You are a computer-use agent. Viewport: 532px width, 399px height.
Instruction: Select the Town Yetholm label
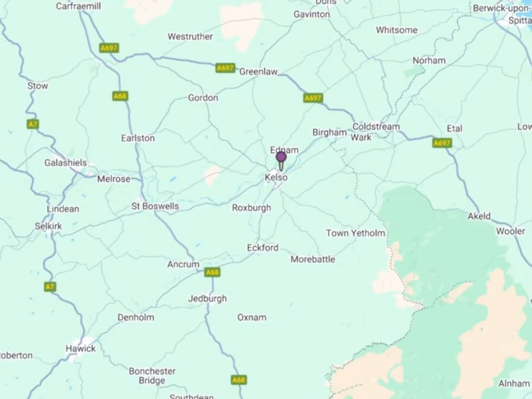pos(355,233)
